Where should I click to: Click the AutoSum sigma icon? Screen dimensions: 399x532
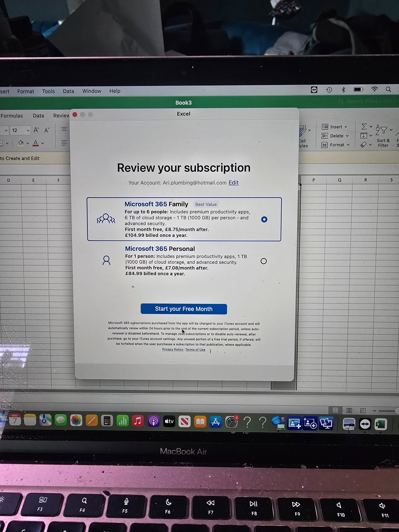(x=364, y=127)
